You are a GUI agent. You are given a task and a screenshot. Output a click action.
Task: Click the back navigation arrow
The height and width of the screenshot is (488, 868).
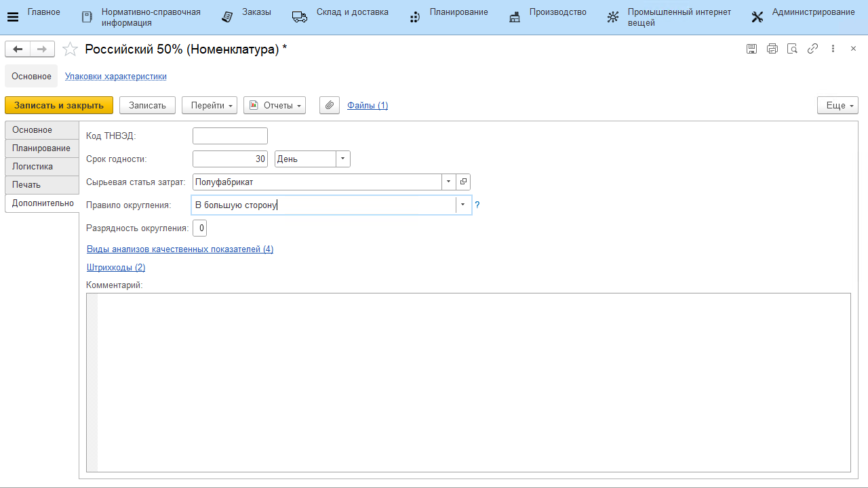pos(18,49)
